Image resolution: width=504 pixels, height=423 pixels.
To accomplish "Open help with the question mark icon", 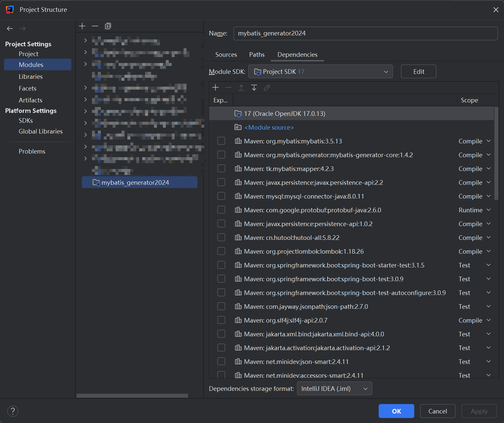I will (x=13, y=411).
